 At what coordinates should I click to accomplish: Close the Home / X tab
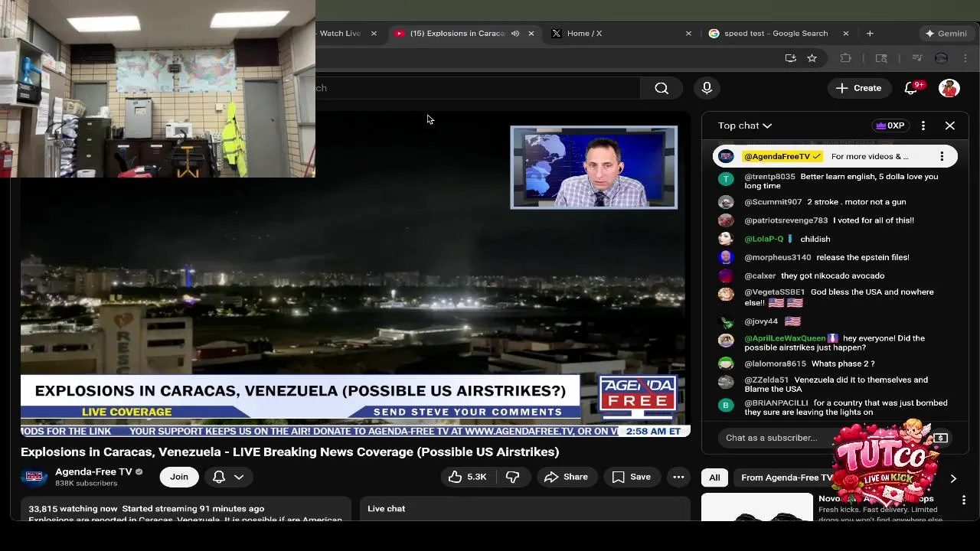click(688, 34)
